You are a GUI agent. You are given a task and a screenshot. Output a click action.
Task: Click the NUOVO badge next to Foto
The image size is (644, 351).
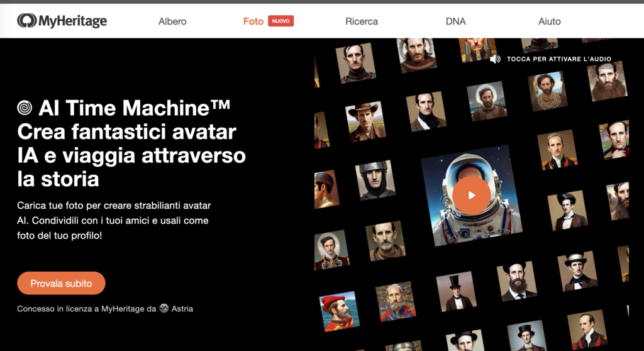[x=281, y=21]
